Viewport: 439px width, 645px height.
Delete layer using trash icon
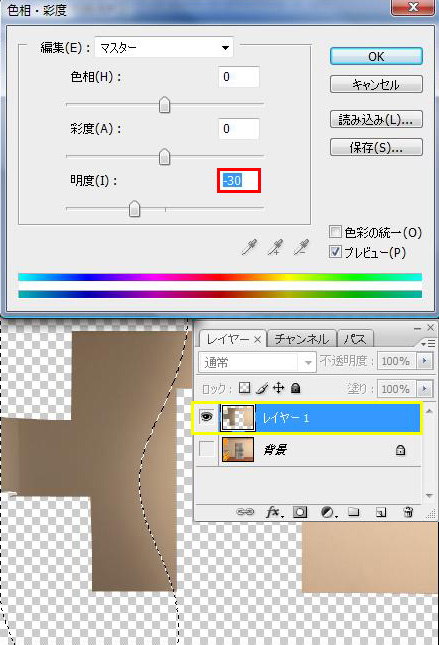408,512
